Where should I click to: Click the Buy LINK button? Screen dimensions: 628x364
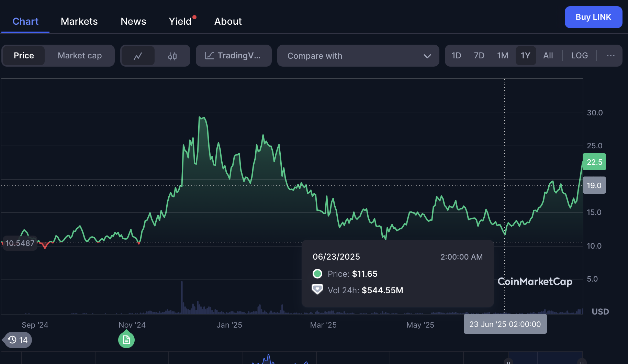(x=593, y=17)
